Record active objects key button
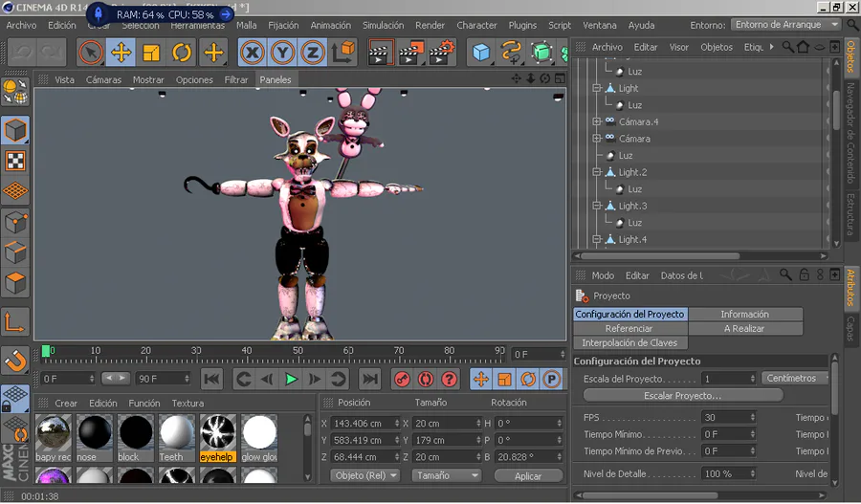The image size is (861, 504). [403, 379]
